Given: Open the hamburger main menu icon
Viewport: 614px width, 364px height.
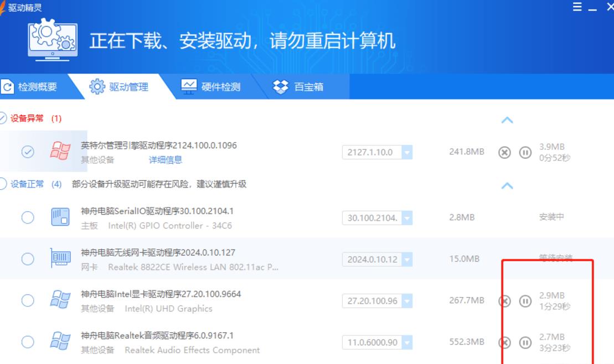Looking at the screenshot, I should click(577, 7).
